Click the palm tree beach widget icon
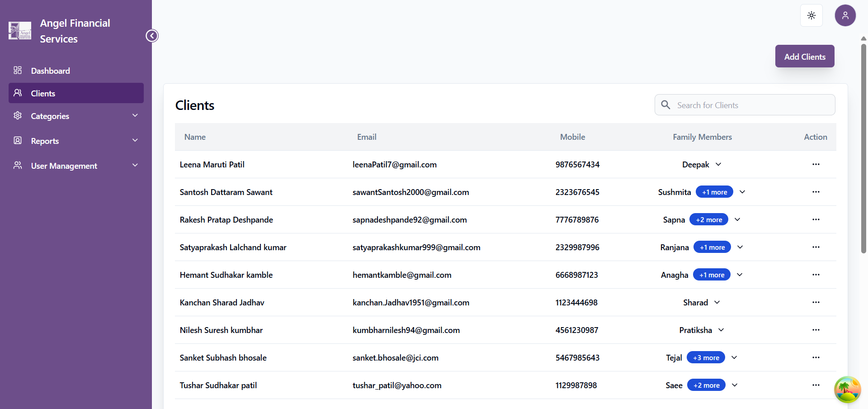 pos(847,389)
